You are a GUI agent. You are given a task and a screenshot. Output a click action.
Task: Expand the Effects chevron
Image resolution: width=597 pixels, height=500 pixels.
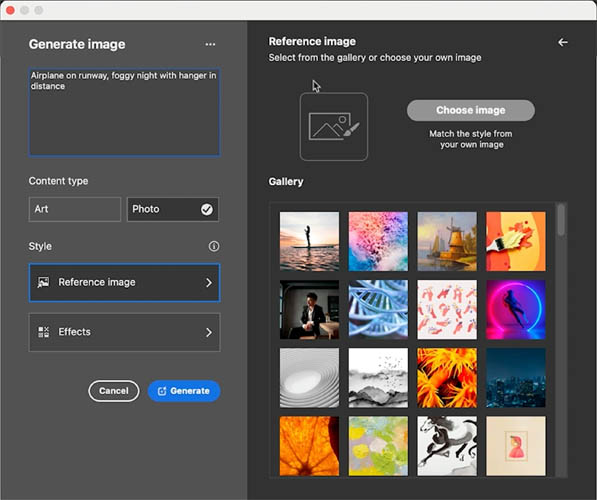tap(209, 332)
